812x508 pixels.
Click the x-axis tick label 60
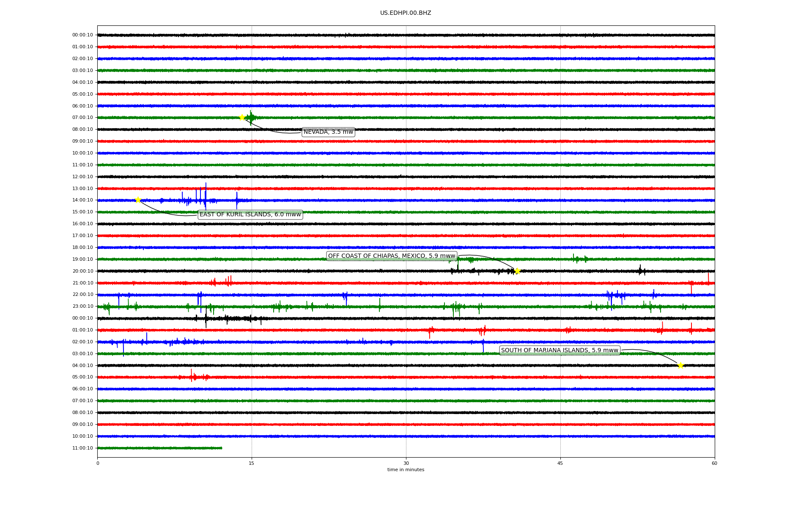pyautogui.click(x=714, y=463)
